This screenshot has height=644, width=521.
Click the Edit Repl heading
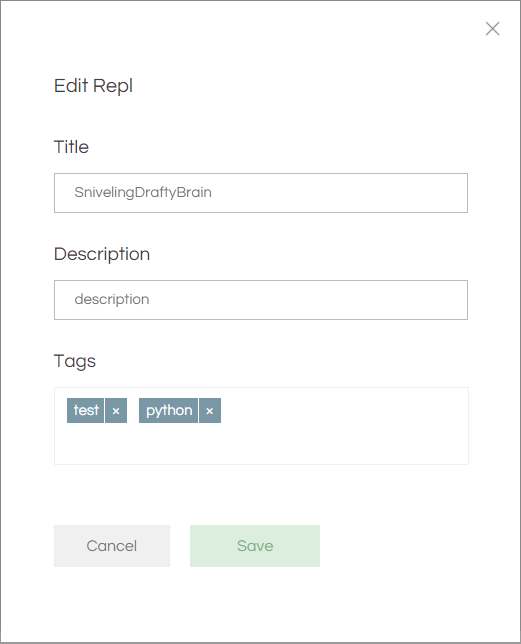93,86
